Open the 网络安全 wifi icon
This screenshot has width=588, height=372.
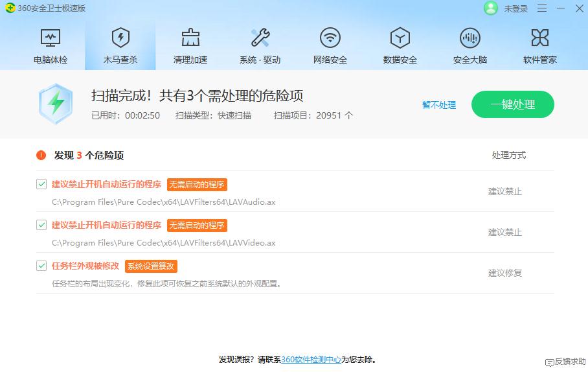pyautogui.click(x=330, y=38)
